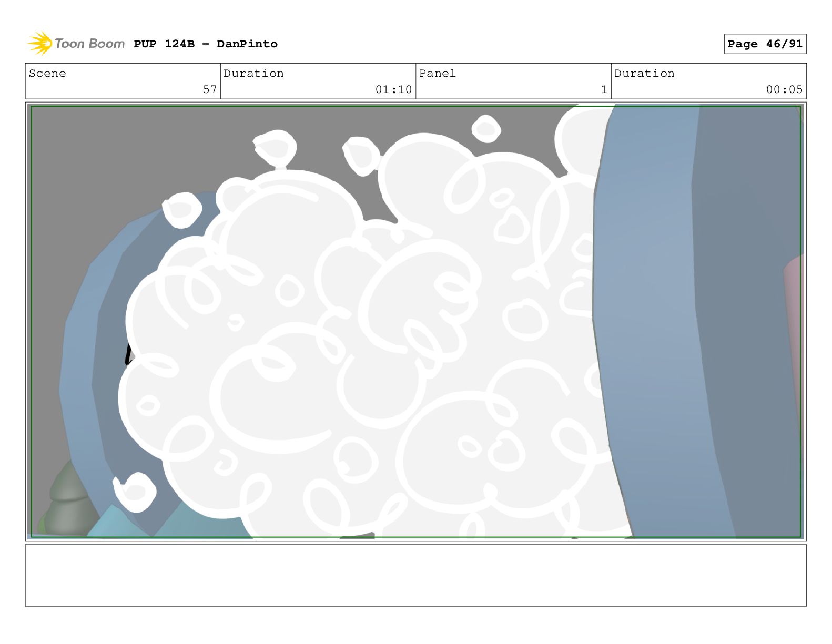Click the 'Page 46/91' indicator box
832x644 pixels.
765,44
